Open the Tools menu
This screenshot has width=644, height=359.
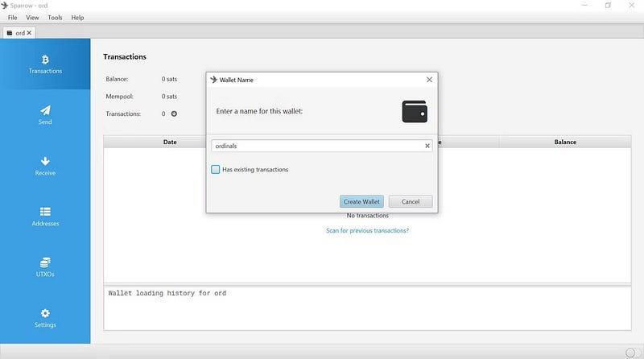55,17
